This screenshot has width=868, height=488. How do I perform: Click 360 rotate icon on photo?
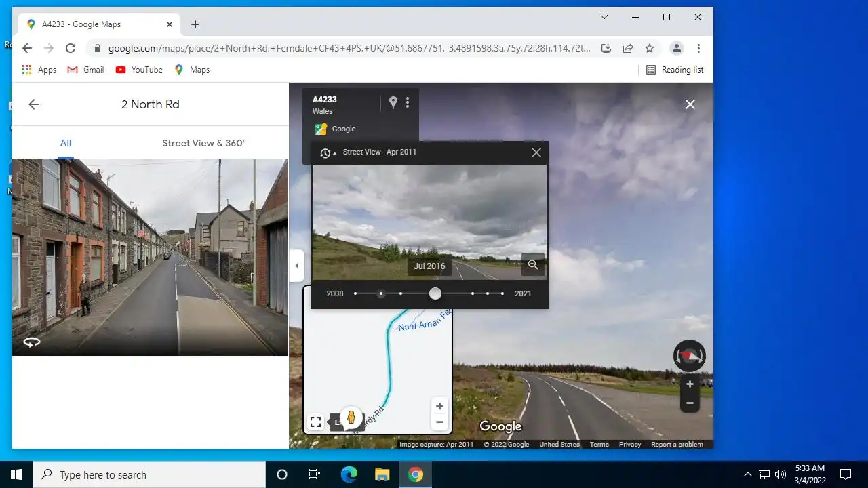pyautogui.click(x=32, y=342)
